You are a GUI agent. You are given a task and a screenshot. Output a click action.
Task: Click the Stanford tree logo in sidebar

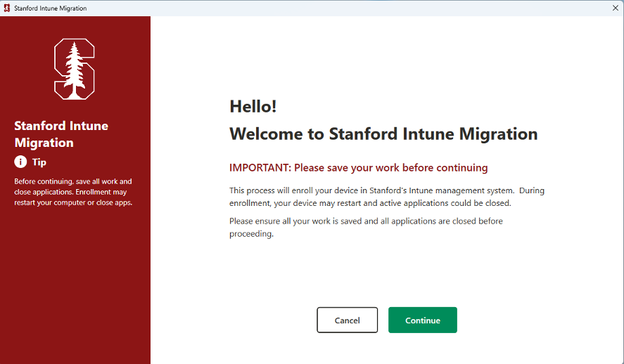click(x=74, y=69)
